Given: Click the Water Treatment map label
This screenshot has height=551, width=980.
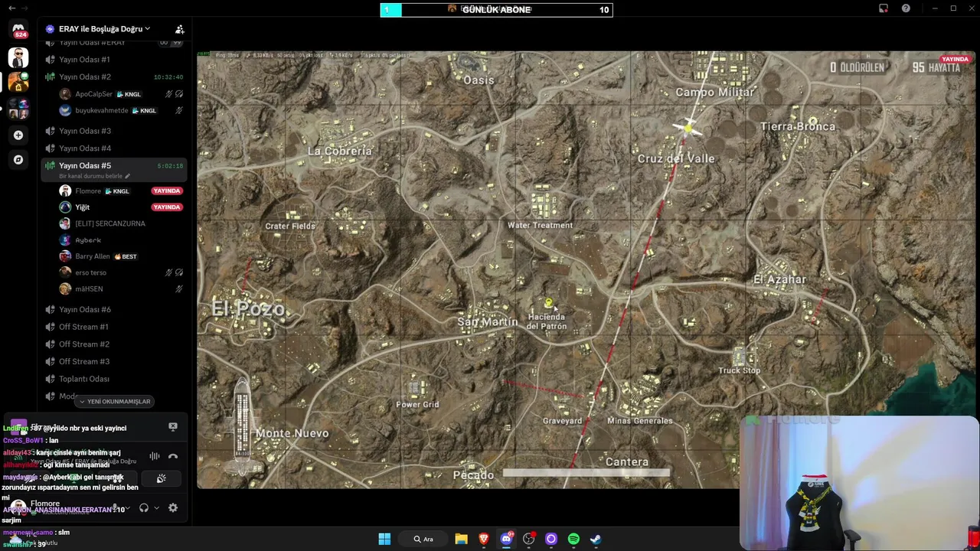Looking at the screenshot, I should click(540, 225).
